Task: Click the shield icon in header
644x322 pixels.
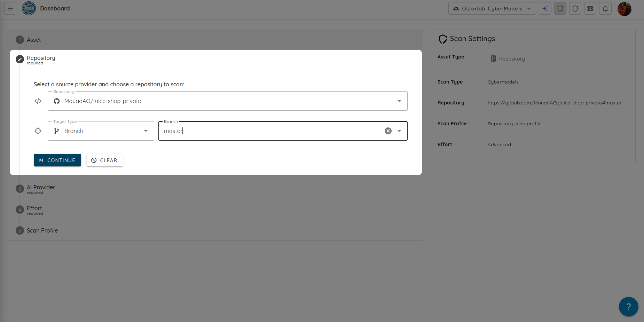Action: click(x=575, y=8)
